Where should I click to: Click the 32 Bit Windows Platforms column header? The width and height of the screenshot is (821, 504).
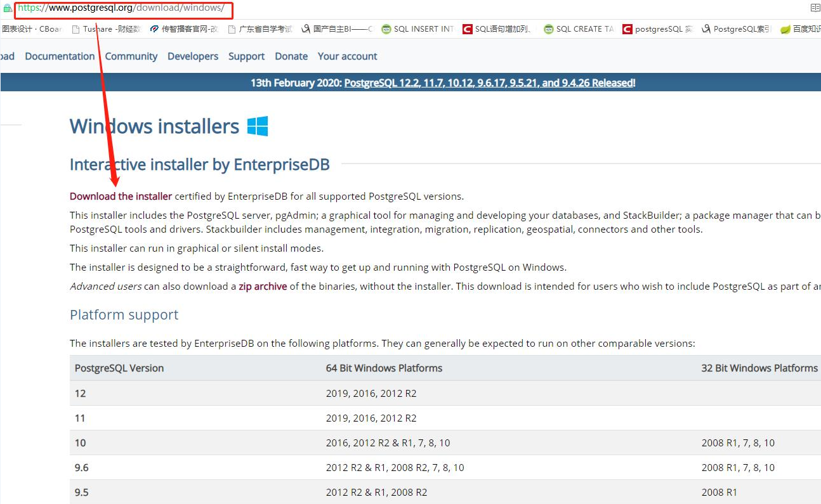tap(759, 368)
